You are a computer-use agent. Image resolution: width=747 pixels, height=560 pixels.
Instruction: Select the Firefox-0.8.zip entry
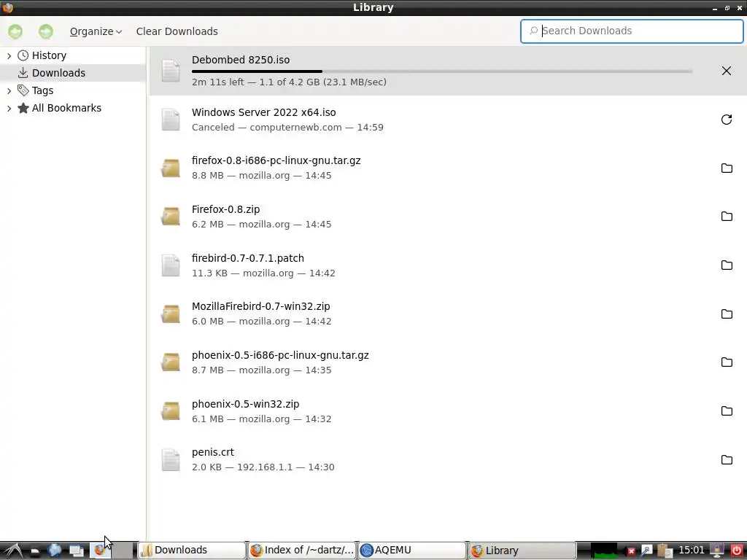[448, 217]
